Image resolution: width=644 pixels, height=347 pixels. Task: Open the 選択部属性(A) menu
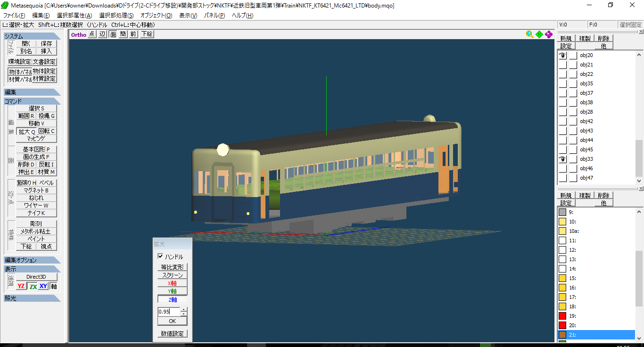(74, 16)
